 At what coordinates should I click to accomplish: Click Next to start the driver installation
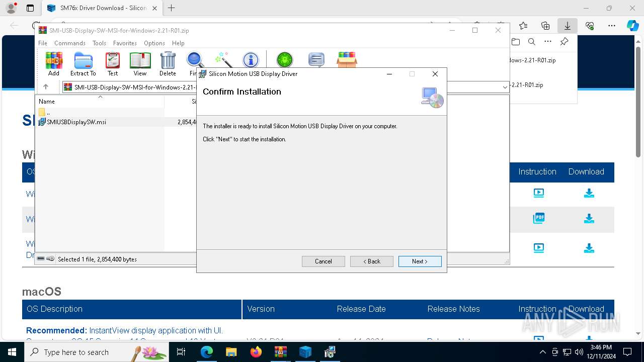coord(420,261)
